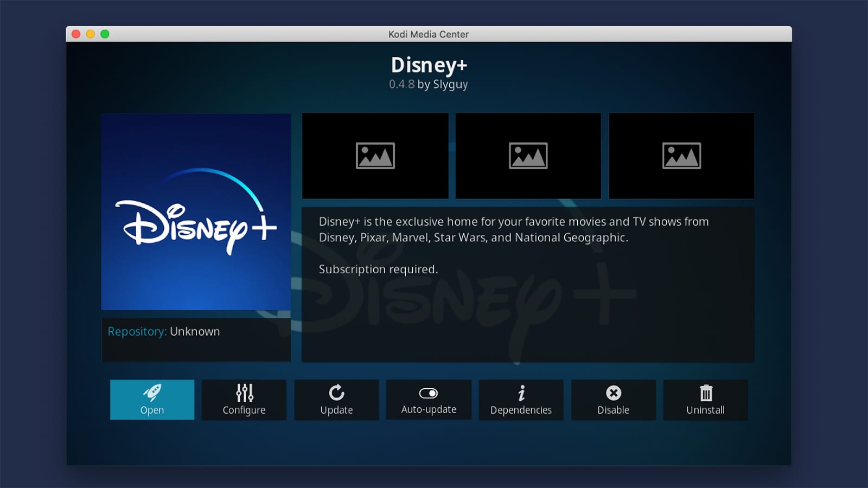
Task: Click the 'Subscription required.' text
Action: click(x=378, y=269)
